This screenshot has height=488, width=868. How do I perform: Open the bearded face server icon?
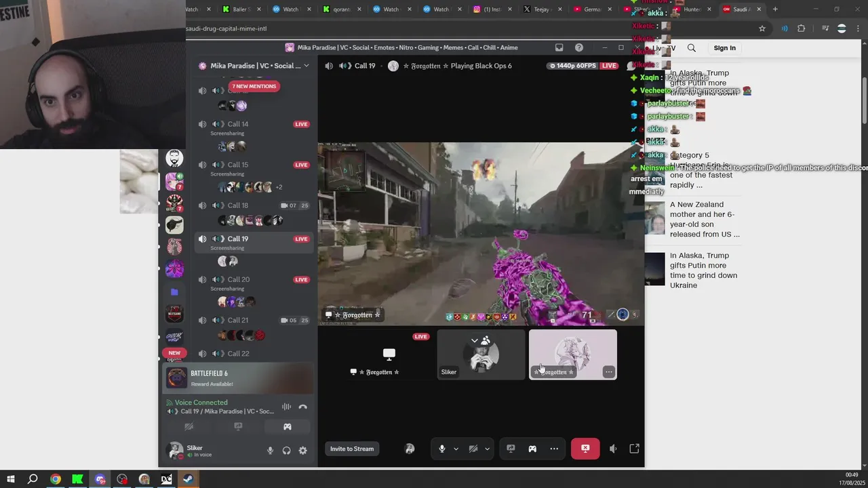(x=174, y=159)
